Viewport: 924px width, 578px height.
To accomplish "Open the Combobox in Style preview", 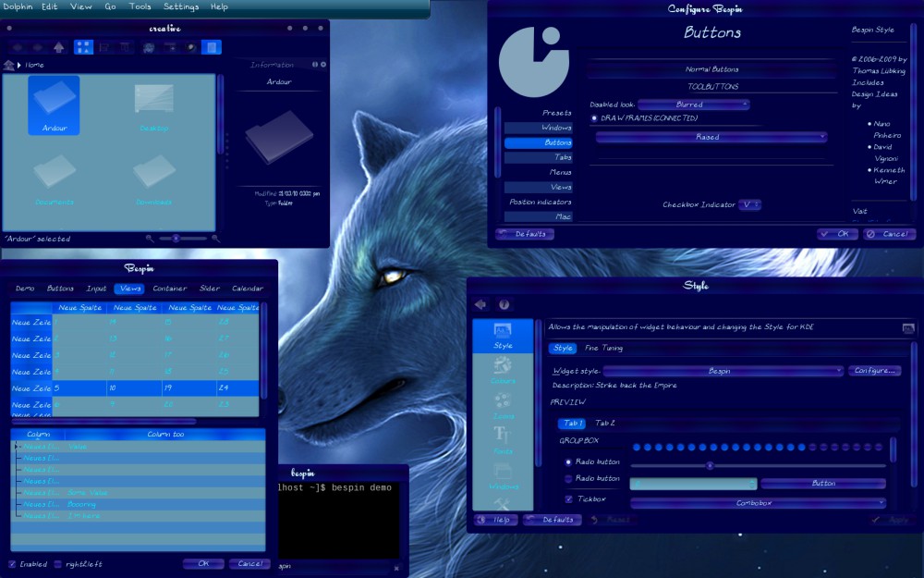I will tap(758, 503).
